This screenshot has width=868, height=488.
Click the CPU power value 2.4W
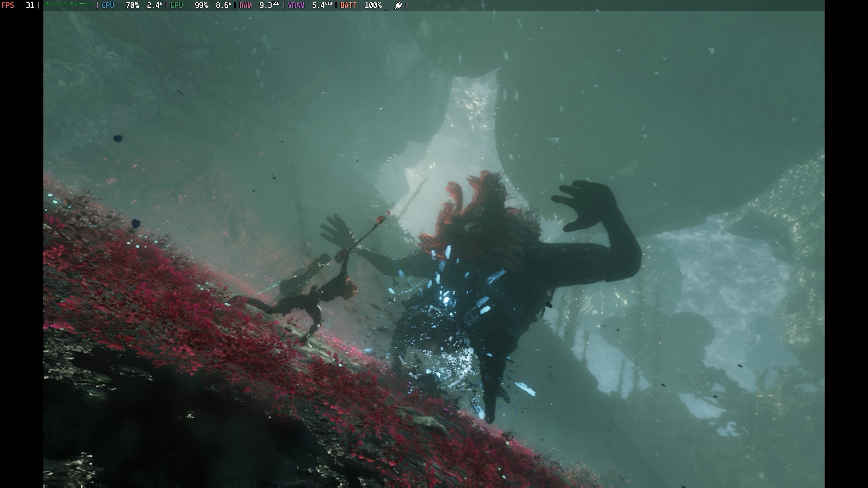pyautogui.click(x=155, y=5)
